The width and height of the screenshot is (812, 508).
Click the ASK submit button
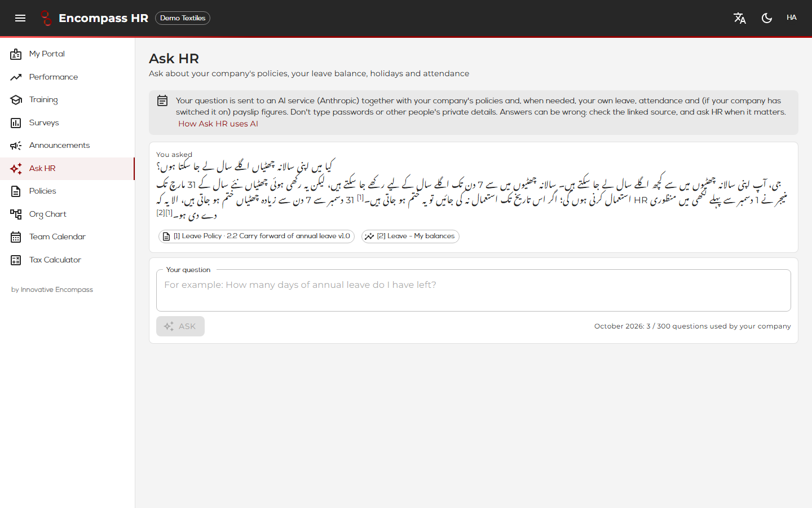180,326
